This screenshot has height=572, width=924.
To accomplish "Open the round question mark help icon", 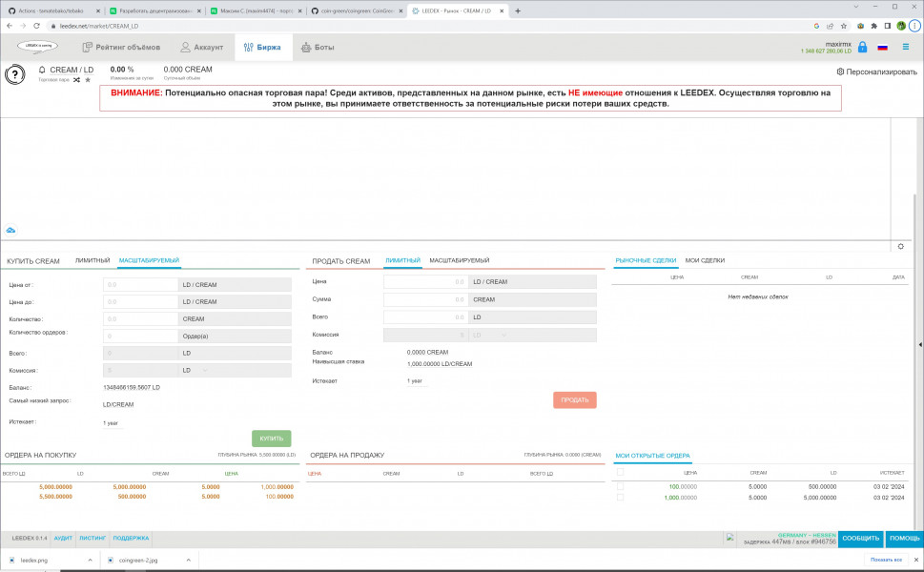I will (14, 74).
